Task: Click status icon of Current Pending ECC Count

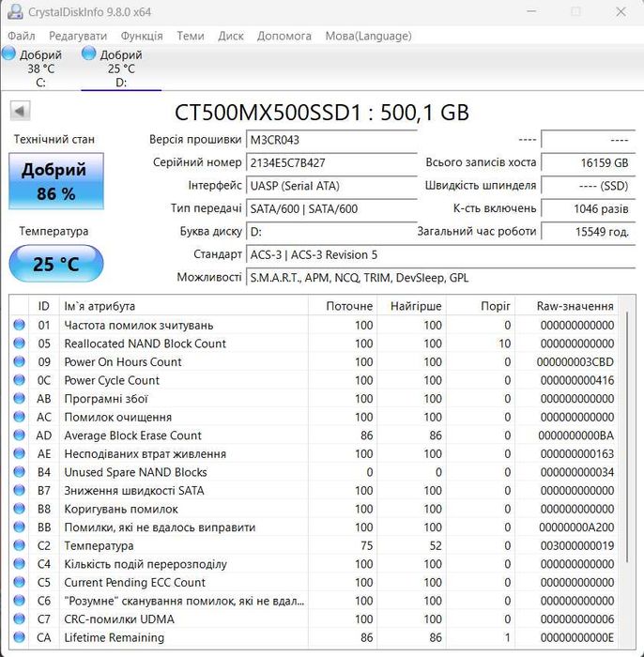Action: pyautogui.click(x=20, y=582)
